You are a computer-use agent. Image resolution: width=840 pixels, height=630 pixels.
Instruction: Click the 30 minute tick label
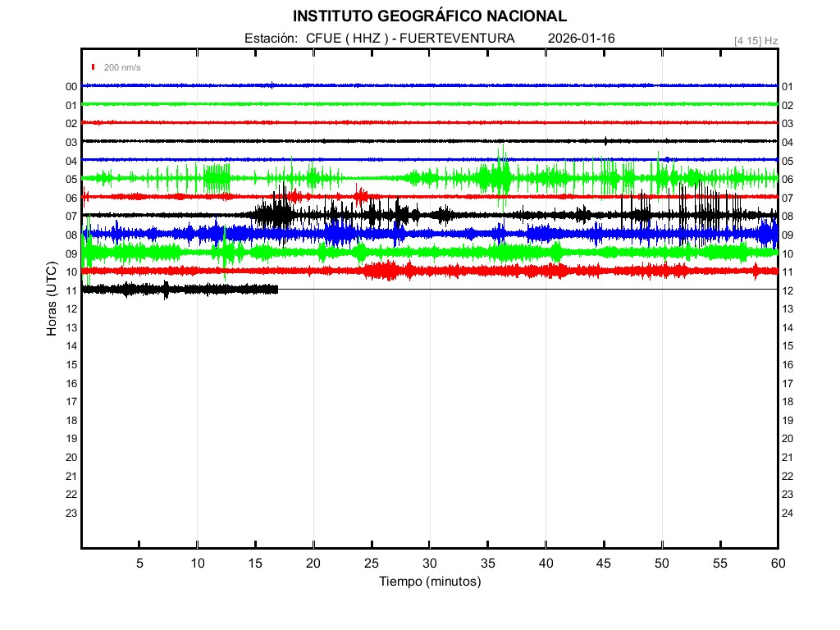click(x=429, y=564)
